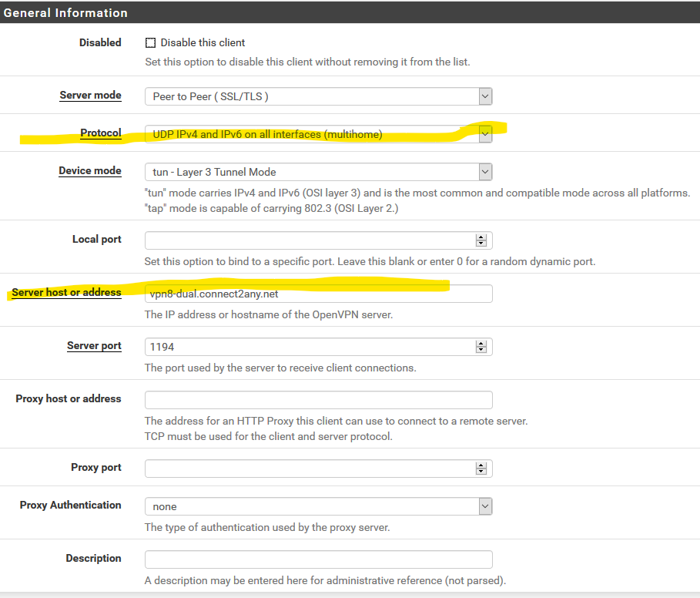Image resolution: width=700 pixels, height=598 pixels.
Task: Click the Server mode label link
Action: pos(90,95)
